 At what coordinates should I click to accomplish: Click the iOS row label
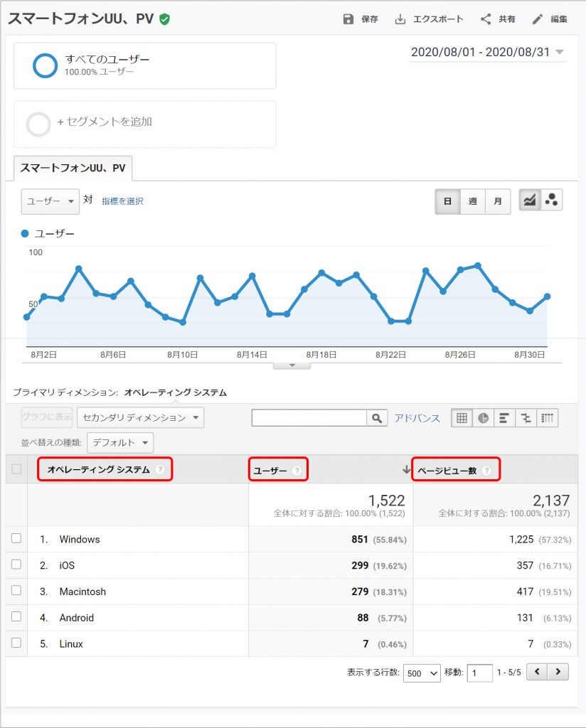click(x=67, y=565)
